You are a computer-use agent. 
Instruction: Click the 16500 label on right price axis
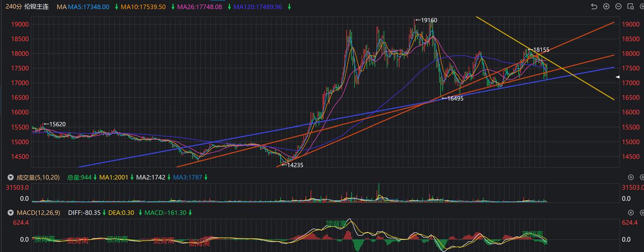point(631,98)
